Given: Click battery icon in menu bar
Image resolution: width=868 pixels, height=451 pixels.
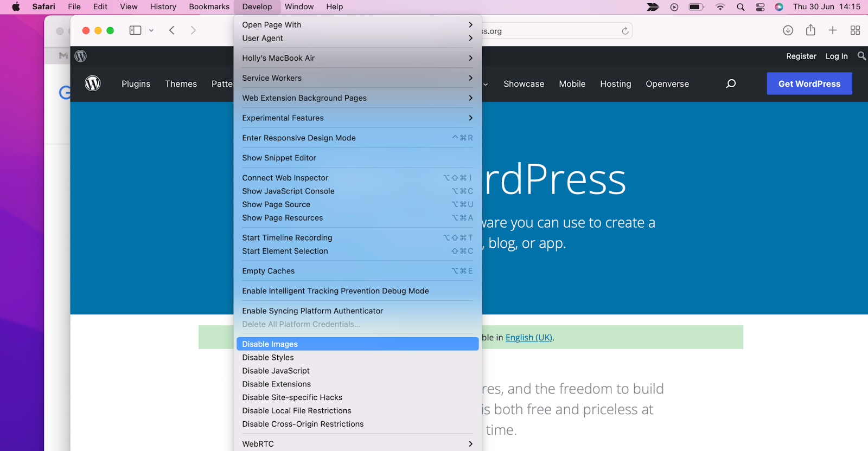Looking at the screenshot, I should pyautogui.click(x=696, y=7).
